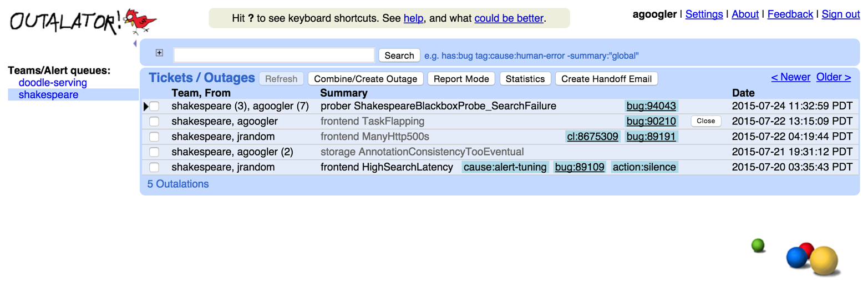Collapse the sidebar with the small arrow

tap(135, 43)
